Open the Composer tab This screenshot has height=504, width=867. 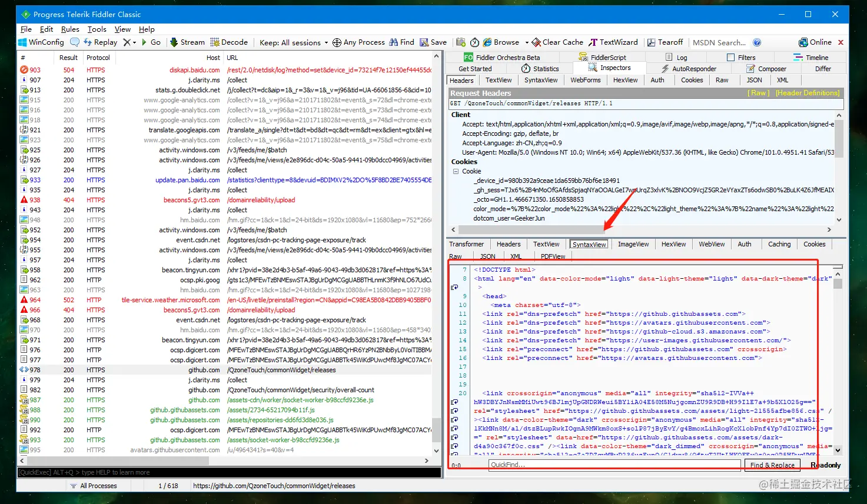tap(766, 68)
